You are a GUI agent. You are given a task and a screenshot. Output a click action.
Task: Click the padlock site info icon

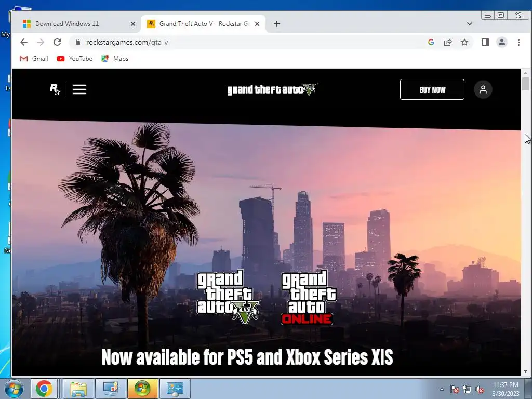(78, 42)
